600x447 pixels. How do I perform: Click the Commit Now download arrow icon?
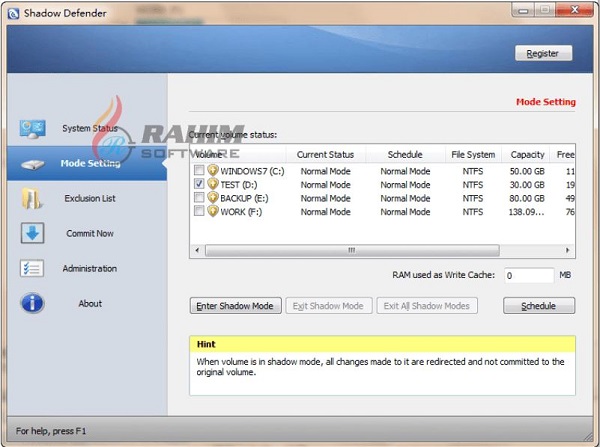33,233
